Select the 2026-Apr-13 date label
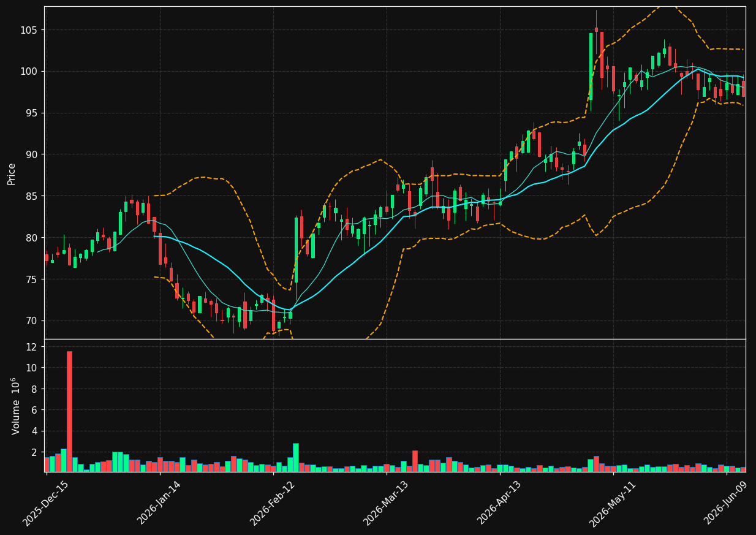The image size is (756, 535). 499,503
